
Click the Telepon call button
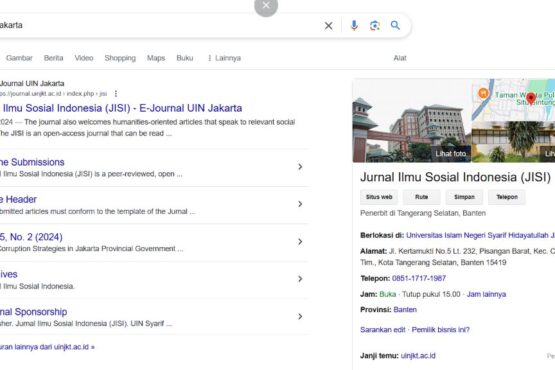coord(507,197)
